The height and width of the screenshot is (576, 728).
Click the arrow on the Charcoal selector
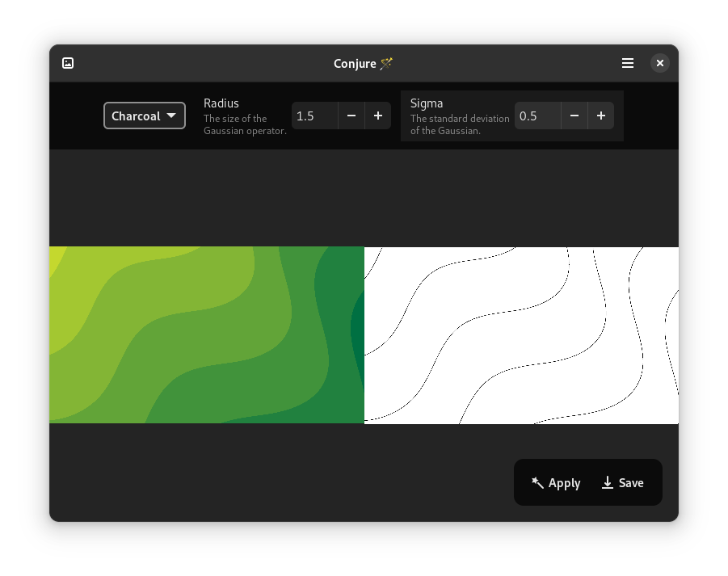pyautogui.click(x=171, y=116)
